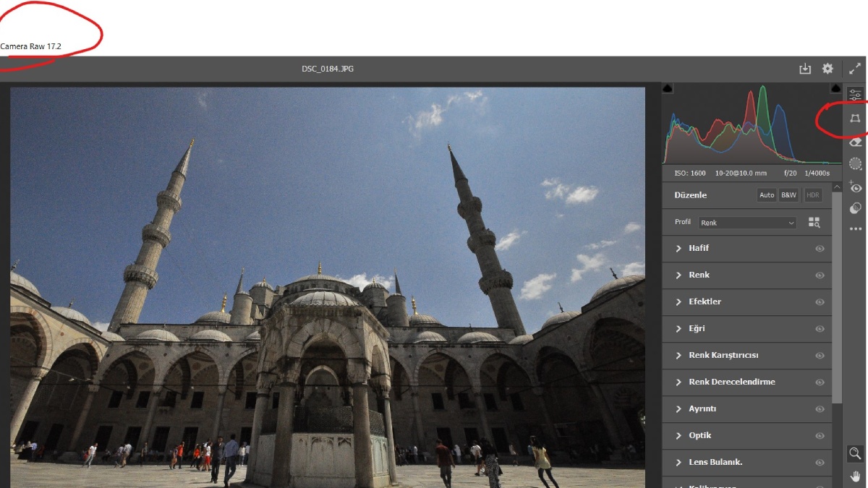Open the three-dot more options menu
The width and height of the screenshot is (868, 488).
[855, 229]
